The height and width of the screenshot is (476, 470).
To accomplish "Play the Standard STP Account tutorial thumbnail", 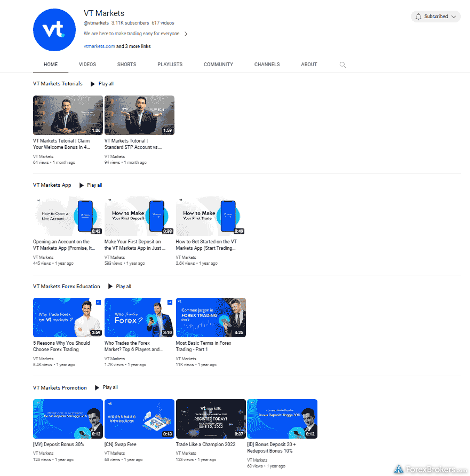I will click(139, 115).
